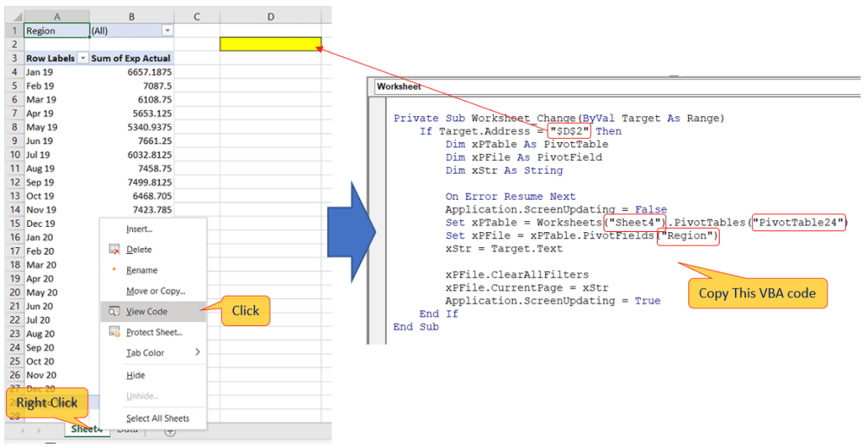
Task: Click the orange Rename bullet icon
Action: [x=114, y=270]
